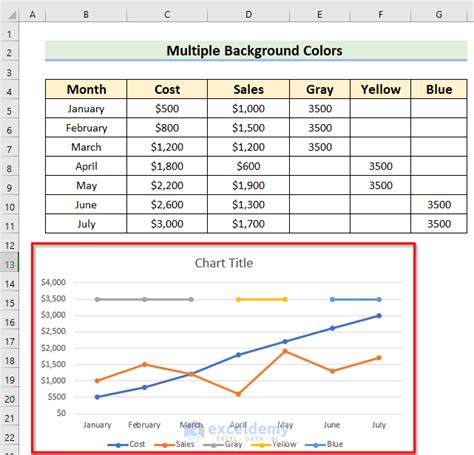Select the 'Yellow' legend entry
The image size is (474, 455).
[x=273, y=444]
